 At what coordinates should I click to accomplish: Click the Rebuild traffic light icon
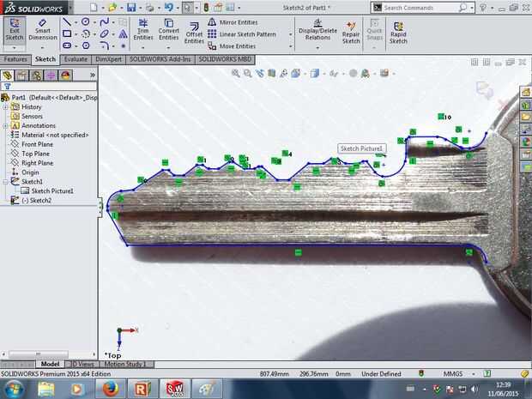tap(206, 8)
